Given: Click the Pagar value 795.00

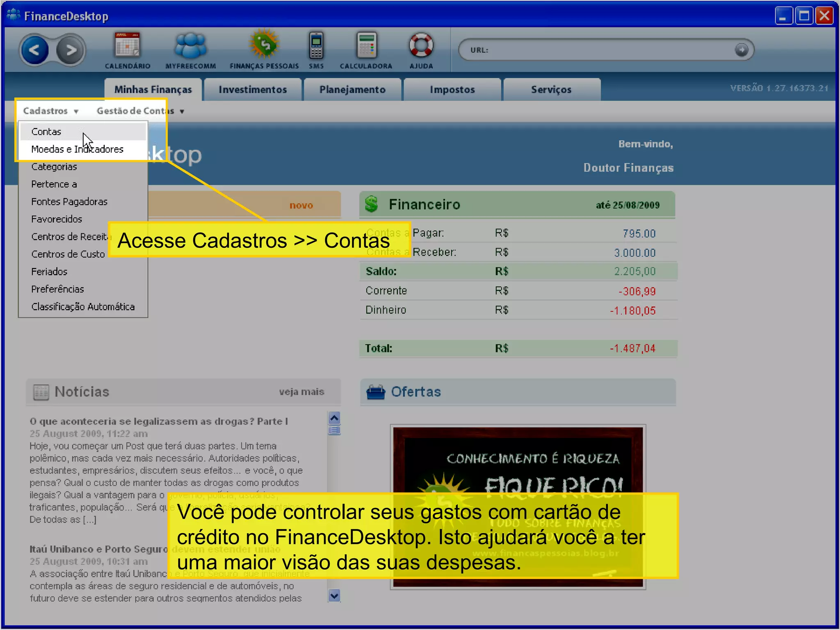Looking at the screenshot, I should click(639, 233).
